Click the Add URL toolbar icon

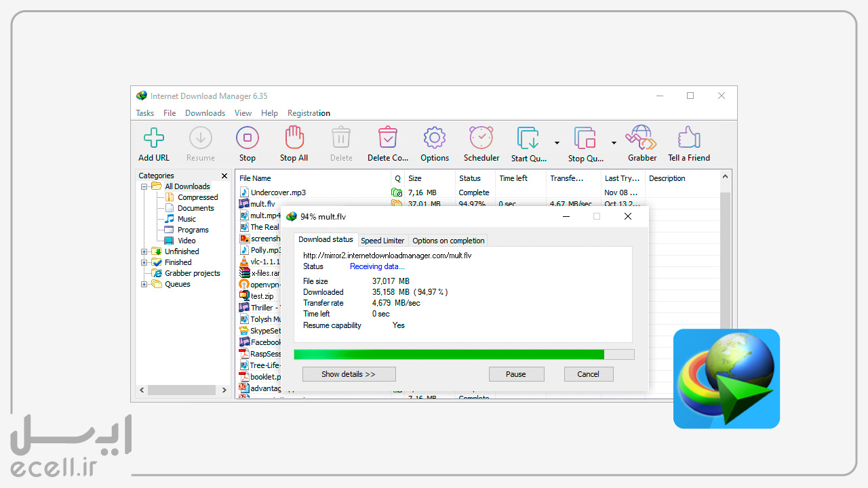tap(154, 138)
